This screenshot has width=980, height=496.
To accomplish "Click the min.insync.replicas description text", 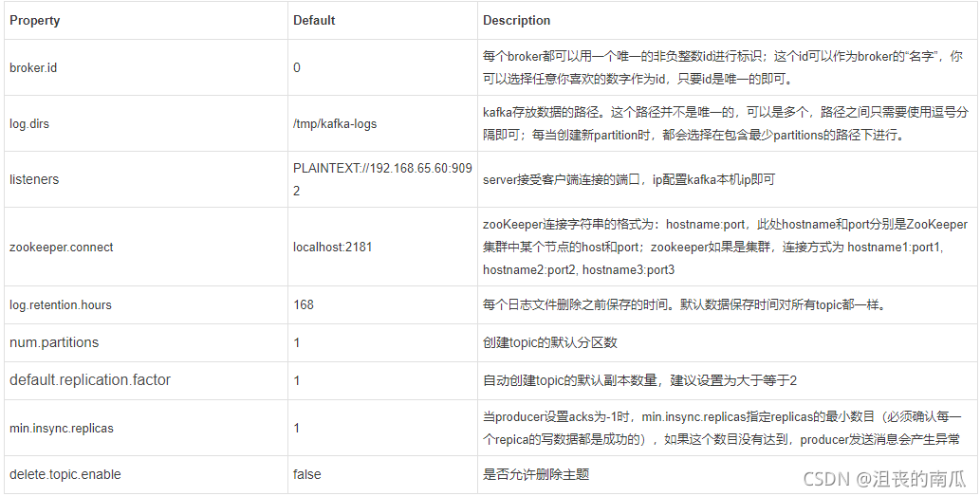I will (723, 428).
